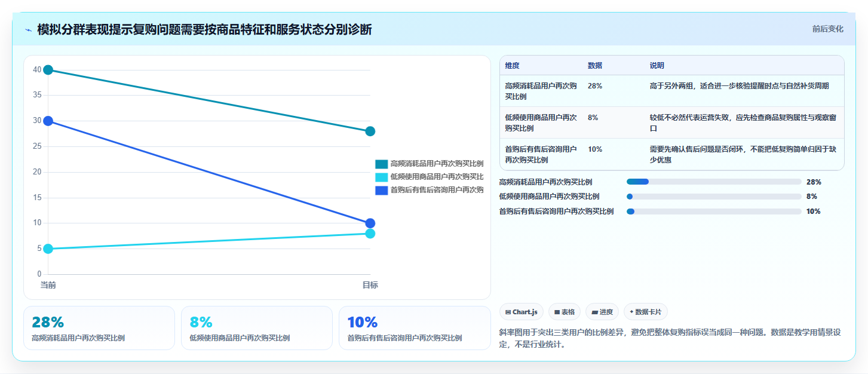The height and width of the screenshot is (374, 868).
Task: Click the 40 data point at 当前
Action: click(x=48, y=70)
